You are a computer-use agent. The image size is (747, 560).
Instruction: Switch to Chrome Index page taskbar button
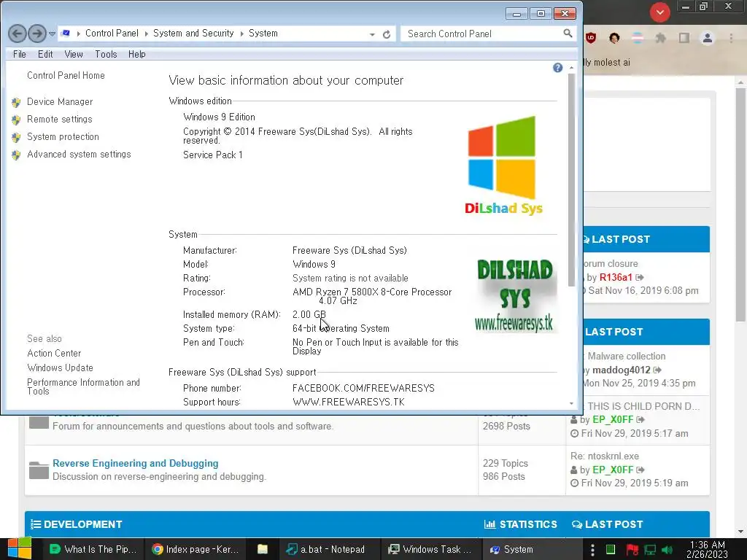click(x=196, y=549)
